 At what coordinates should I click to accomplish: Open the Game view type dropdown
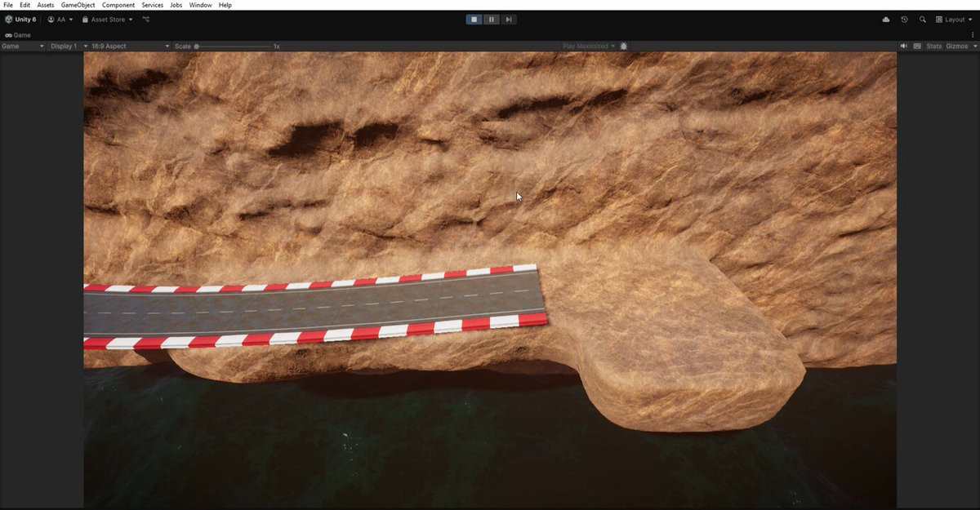23,47
